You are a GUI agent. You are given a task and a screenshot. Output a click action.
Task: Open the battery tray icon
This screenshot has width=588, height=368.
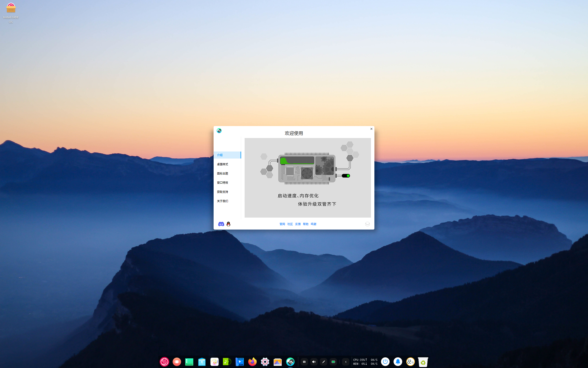pos(333,362)
